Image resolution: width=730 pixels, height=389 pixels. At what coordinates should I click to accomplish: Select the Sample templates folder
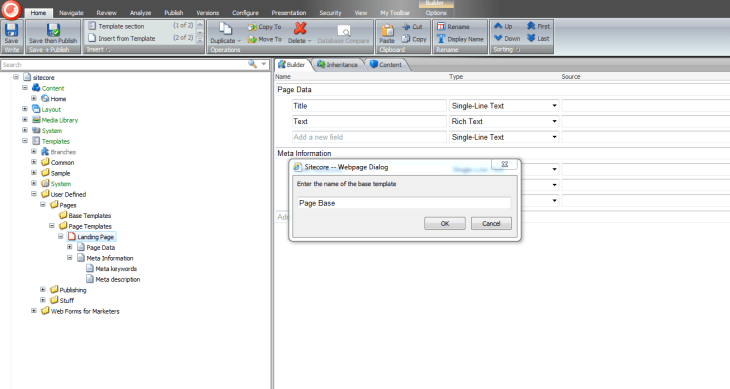[55, 173]
